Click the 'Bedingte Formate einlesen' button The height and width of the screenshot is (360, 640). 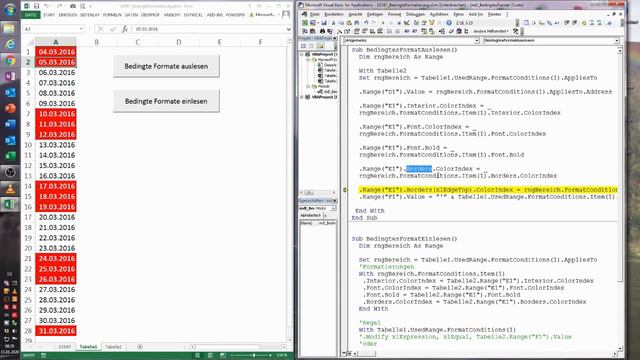click(x=166, y=101)
